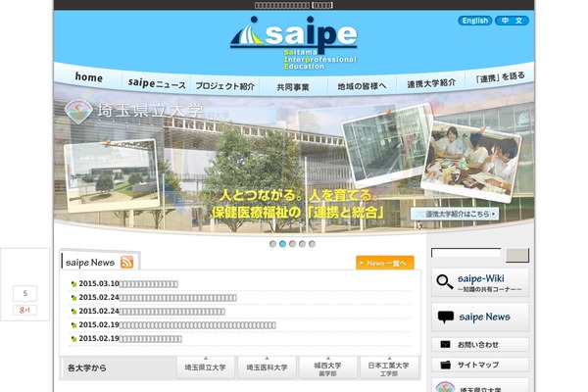Select the 埼玉県立大学 tab under 各大学から
Image resolution: width=588 pixels, height=392 pixels.
click(206, 367)
